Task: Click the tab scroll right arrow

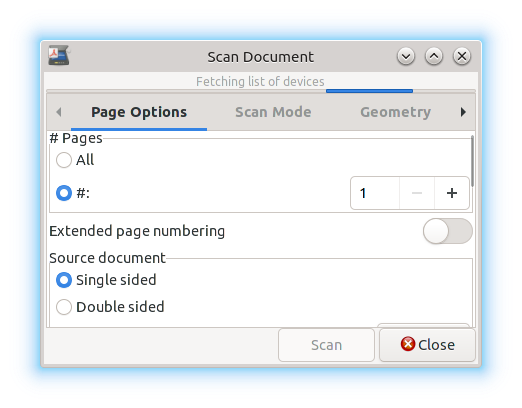Action: click(463, 112)
